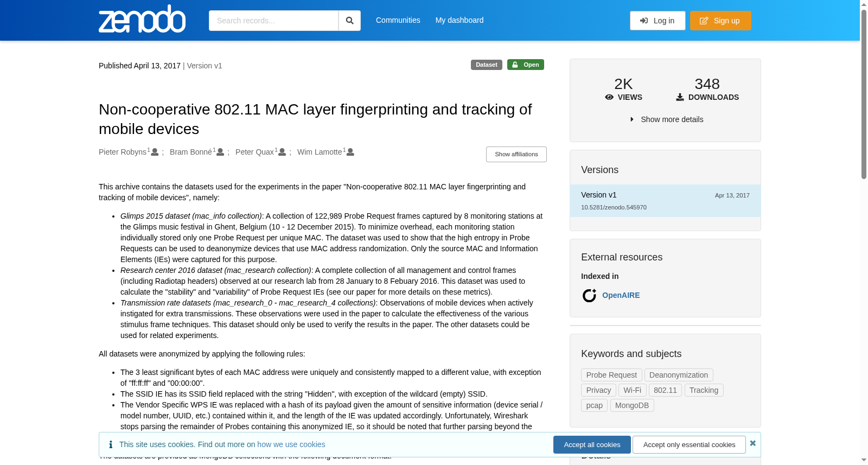Accept only essential cookies
The image size is (868, 465).
tap(689, 444)
